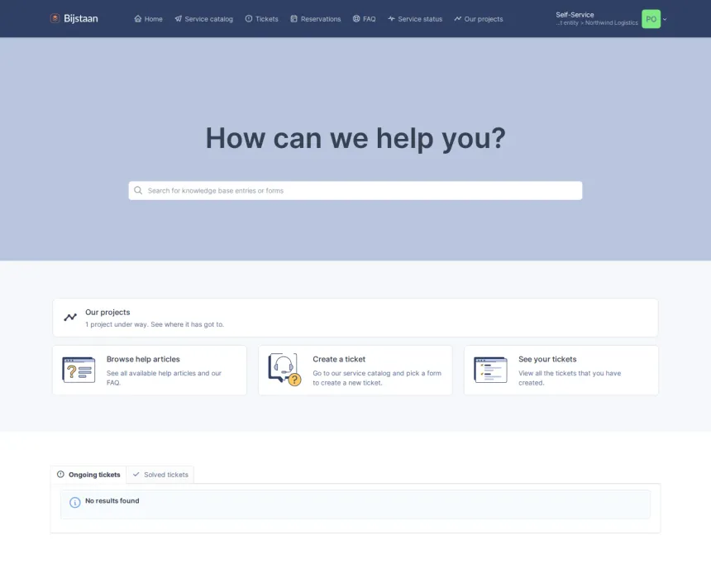Select the Ongoing tickets tab
The image size is (711, 588).
pos(88,475)
